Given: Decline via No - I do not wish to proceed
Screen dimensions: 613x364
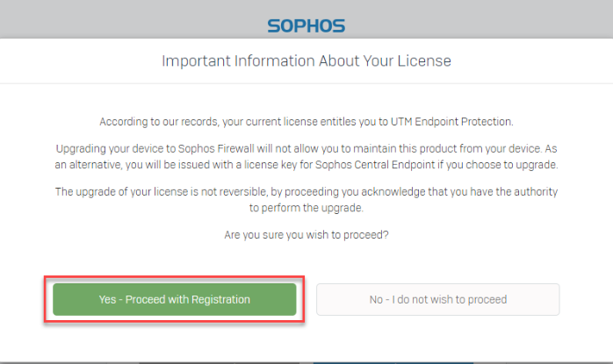Looking at the screenshot, I should tap(438, 300).
